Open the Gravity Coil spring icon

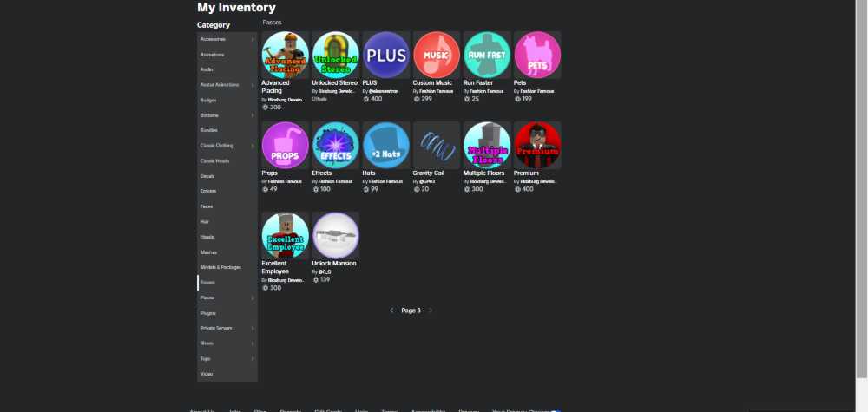(x=437, y=145)
